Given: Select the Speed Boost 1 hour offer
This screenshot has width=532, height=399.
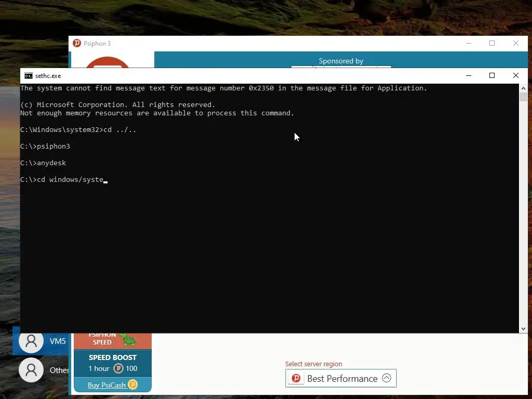Looking at the screenshot, I should point(113,363).
